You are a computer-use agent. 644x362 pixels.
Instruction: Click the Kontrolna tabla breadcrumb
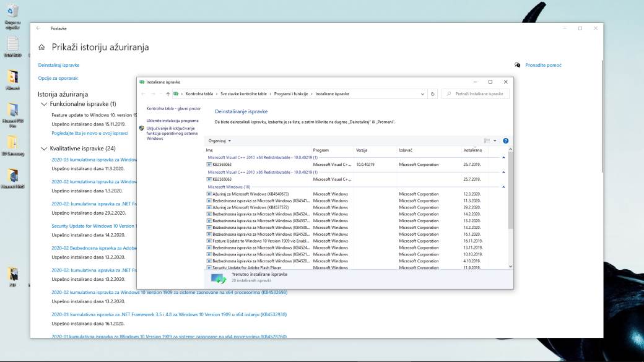[x=199, y=94]
